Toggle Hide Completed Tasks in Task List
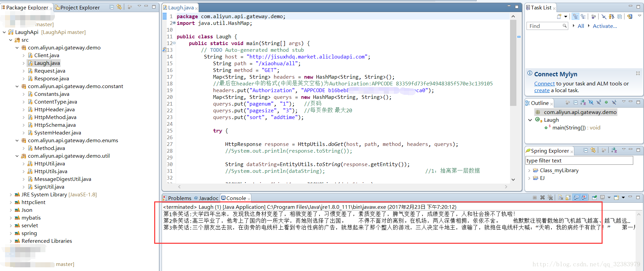This screenshot has width=644, height=271. 604,16
